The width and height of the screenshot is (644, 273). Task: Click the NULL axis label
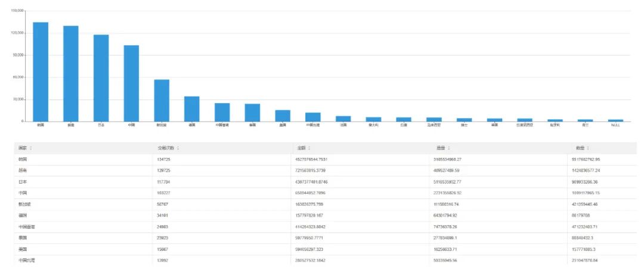coord(615,125)
